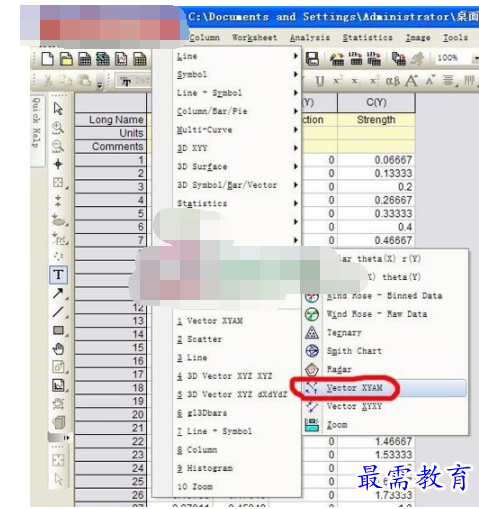479x509 pixels.
Task: Click the stacked pages toolbar icon
Action: click(398, 59)
